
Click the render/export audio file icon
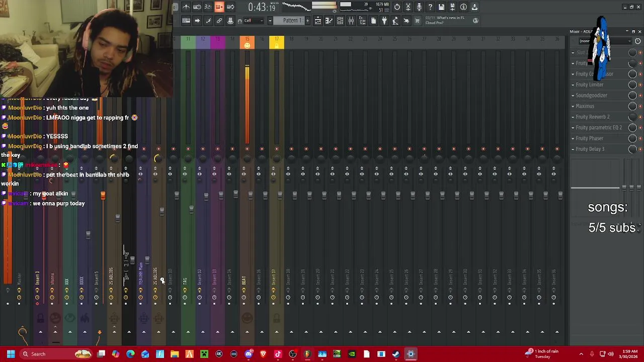[452, 7]
